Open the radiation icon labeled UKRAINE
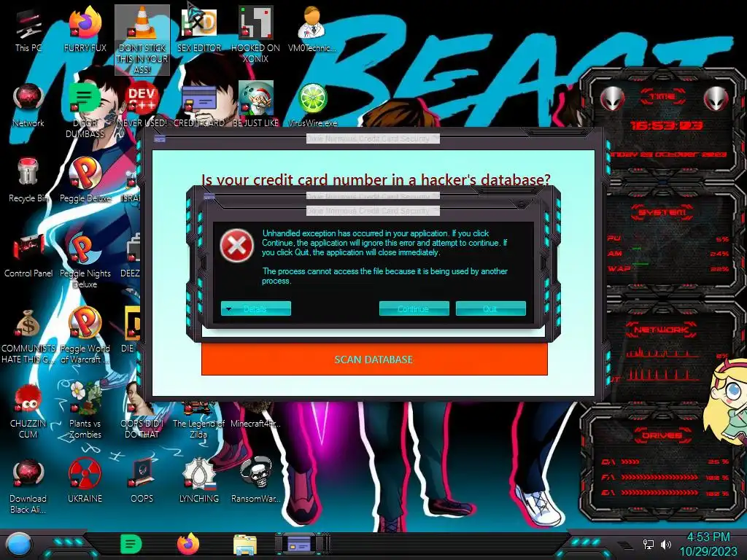This screenshot has width=747, height=560. (85, 481)
